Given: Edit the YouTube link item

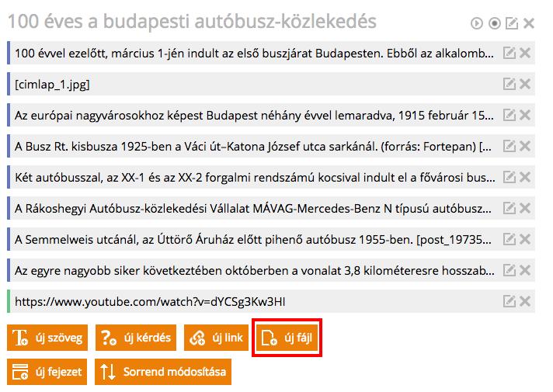Looking at the screenshot, I should point(510,301).
